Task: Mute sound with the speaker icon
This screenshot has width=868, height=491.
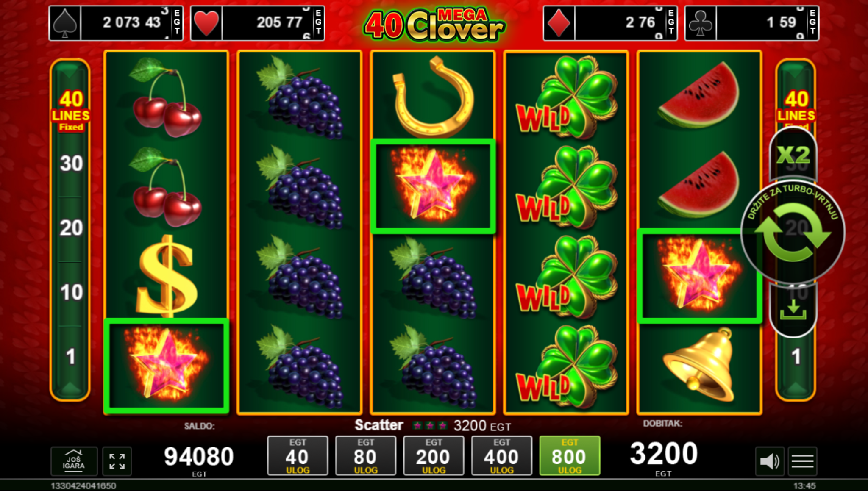Action: 770,461
